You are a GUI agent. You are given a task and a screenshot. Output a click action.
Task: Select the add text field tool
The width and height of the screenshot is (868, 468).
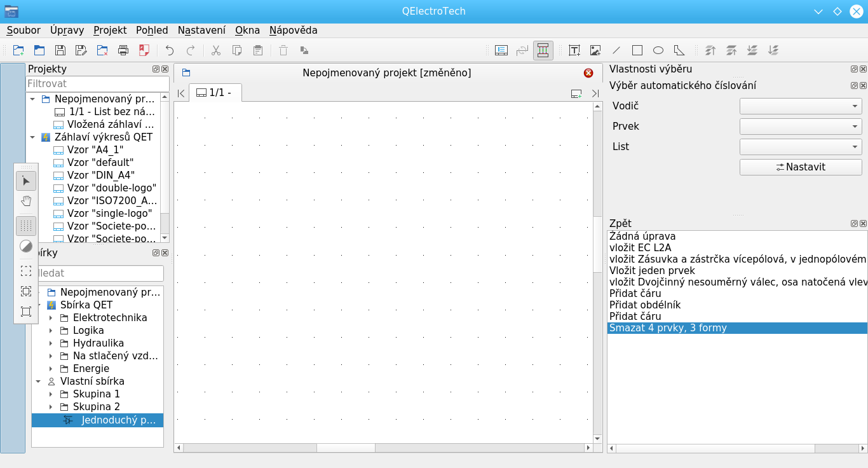tap(574, 50)
